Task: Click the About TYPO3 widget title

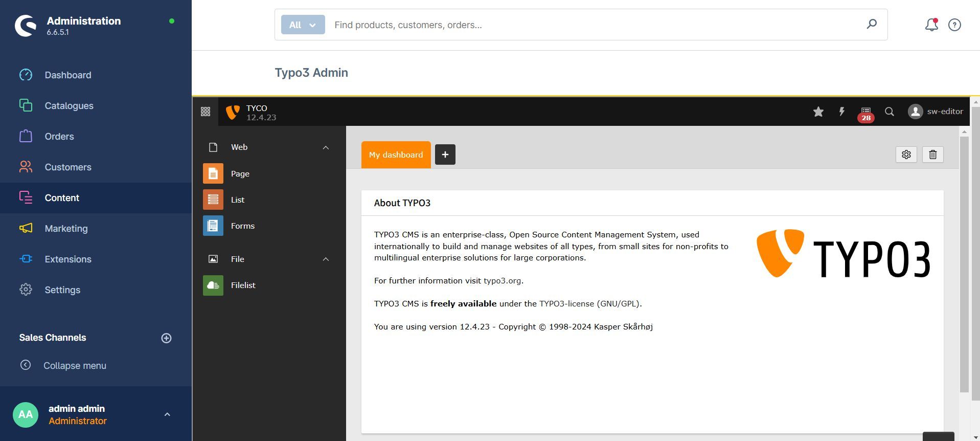Action: click(402, 203)
